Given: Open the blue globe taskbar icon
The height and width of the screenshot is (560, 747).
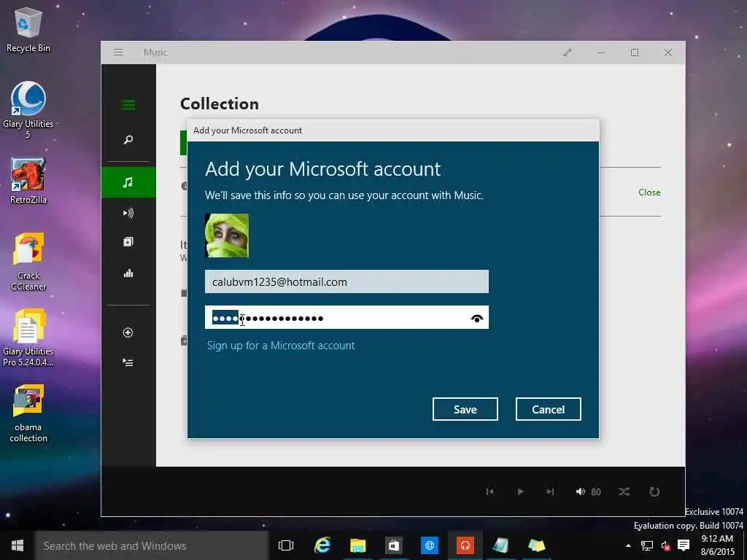Looking at the screenshot, I should click(429, 545).
